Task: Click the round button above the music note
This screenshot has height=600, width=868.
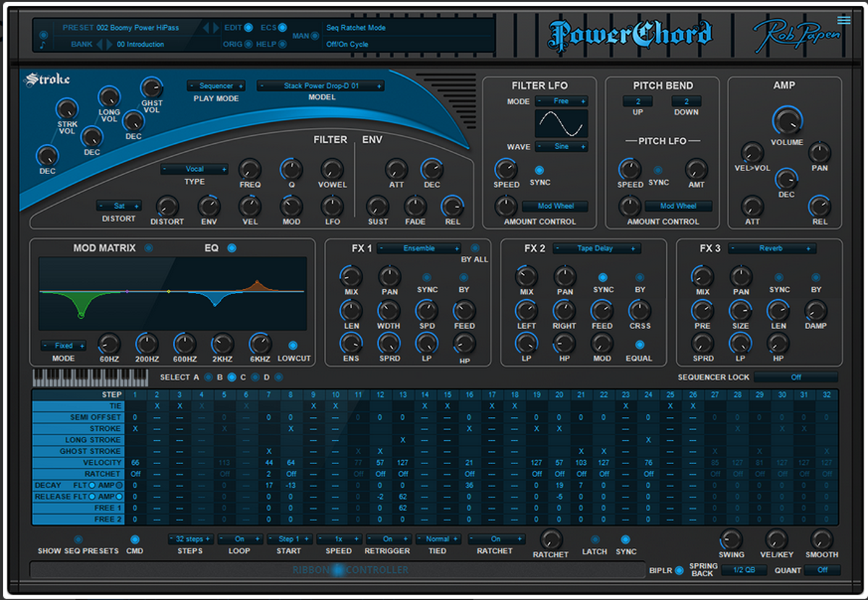Action: (43, 34)
